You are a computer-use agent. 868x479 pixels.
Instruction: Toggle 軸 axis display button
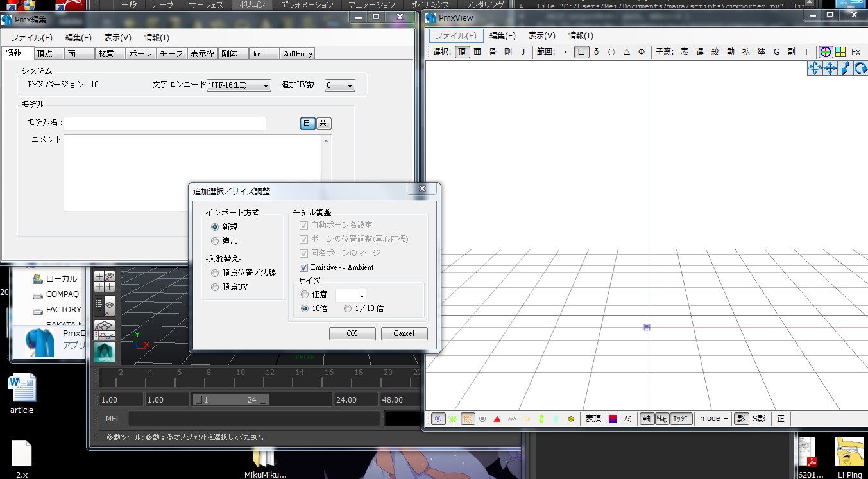pyautogui.click(x=647, y=419)
